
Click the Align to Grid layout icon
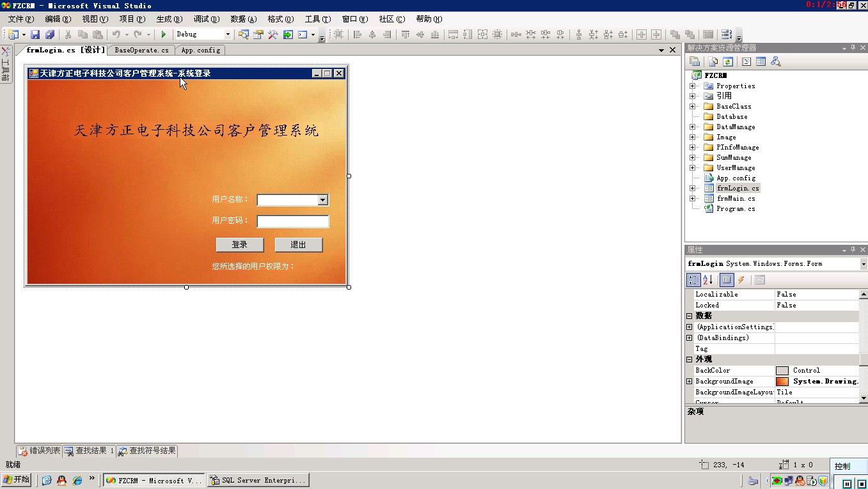338,35
